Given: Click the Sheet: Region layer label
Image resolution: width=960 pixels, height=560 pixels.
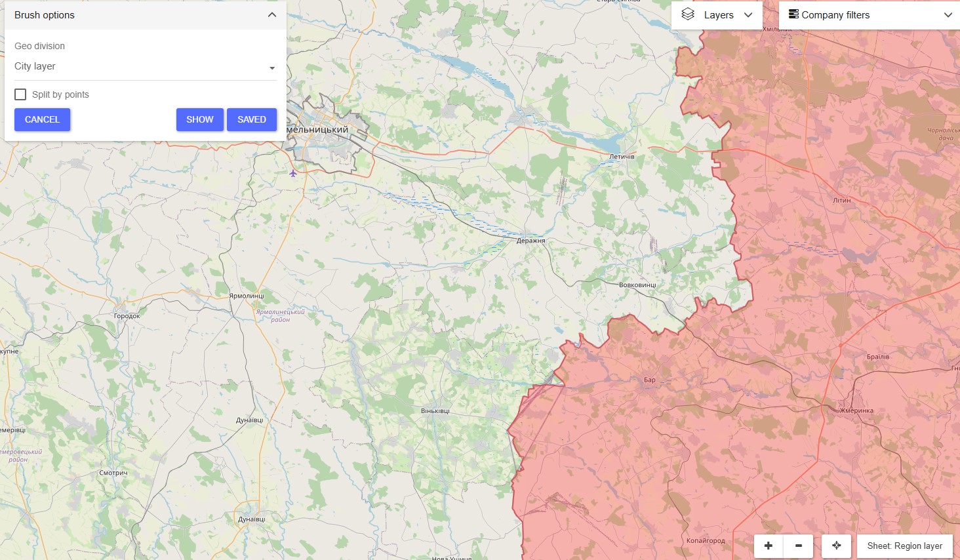Looking at the screenshot, I should pos(905,546).
